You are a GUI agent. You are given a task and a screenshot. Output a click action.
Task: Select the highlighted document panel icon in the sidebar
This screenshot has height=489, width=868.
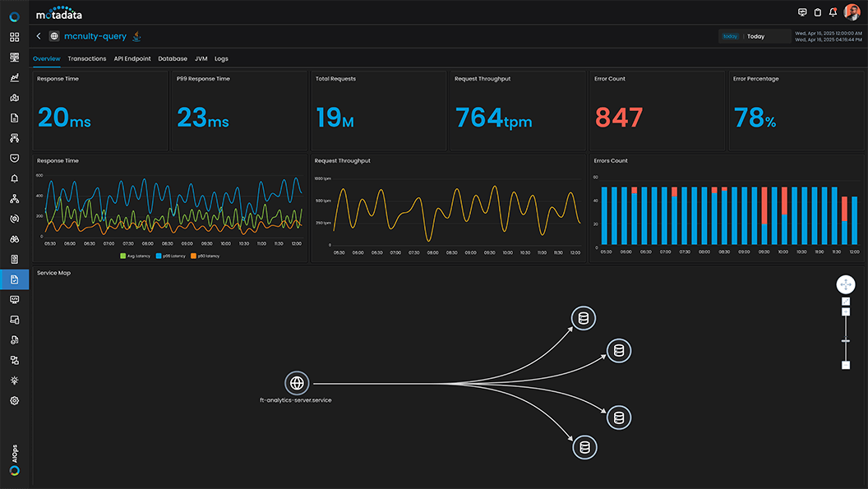[13, 279]
